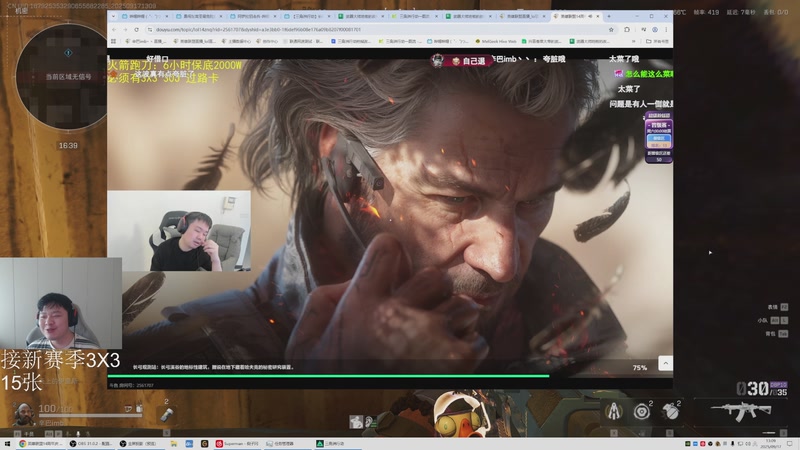This screenshot has height=450, width=800.
Task: Go back in the Chrome browser
Action: point(114,30)
